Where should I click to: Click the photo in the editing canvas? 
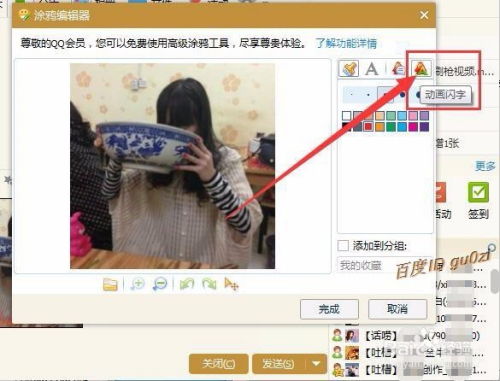(173, 166)
